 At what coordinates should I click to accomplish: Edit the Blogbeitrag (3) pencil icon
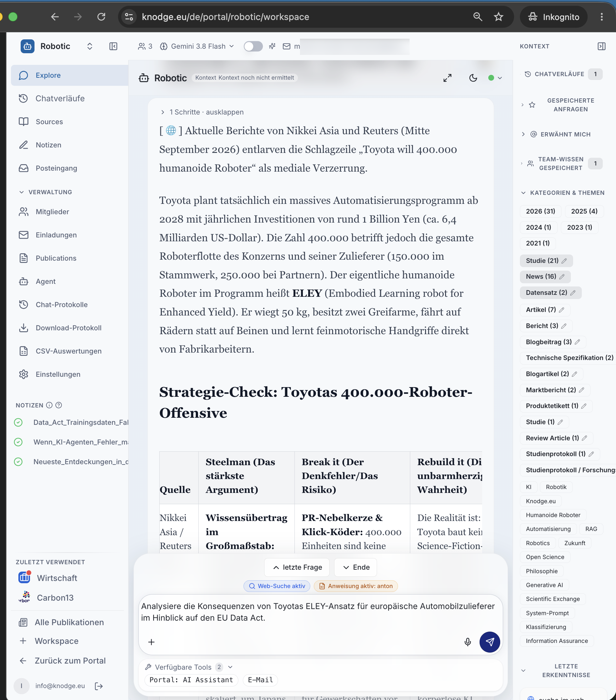tap(577, 342)
